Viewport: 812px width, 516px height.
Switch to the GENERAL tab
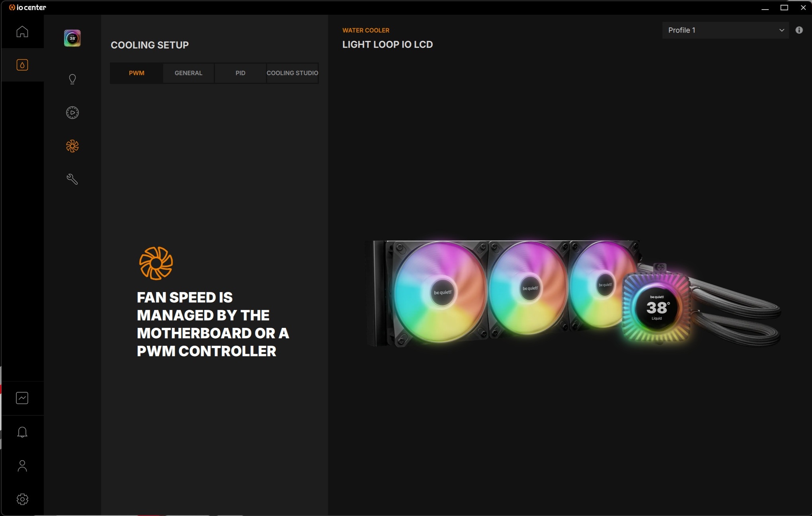pyautogui.click(x=189, y=73)
